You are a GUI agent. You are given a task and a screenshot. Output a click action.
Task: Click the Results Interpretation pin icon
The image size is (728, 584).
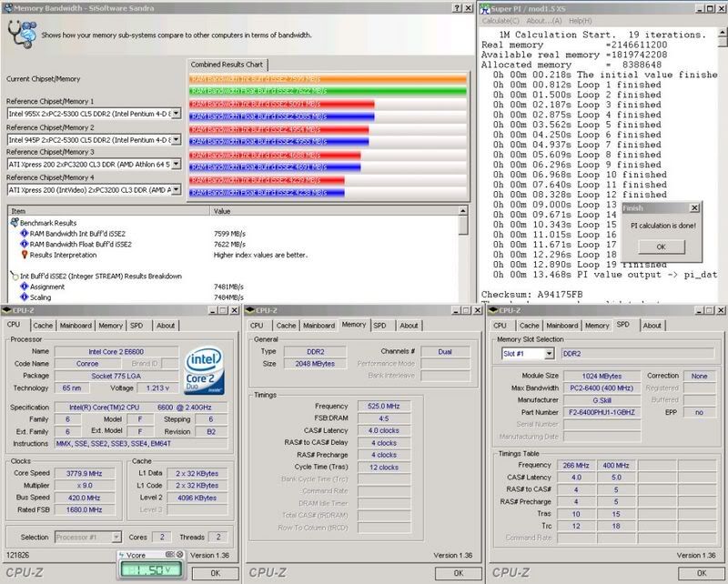click(25, 255)
